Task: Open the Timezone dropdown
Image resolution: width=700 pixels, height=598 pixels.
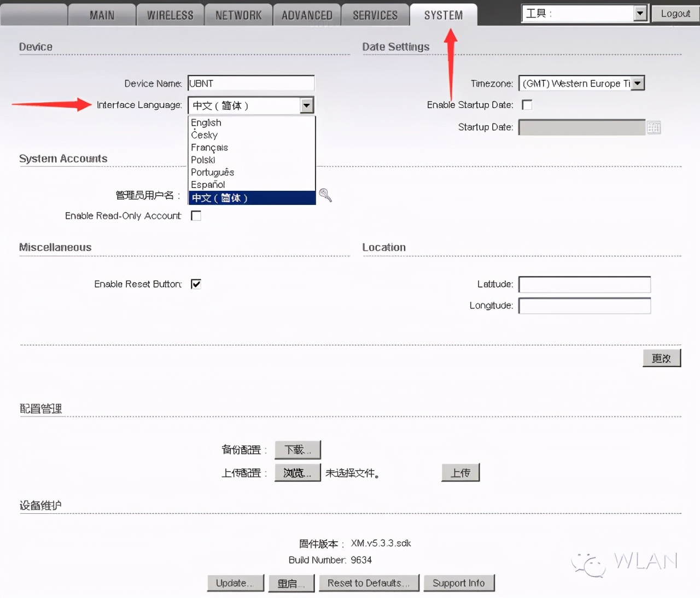Action: tap(582, 83)
